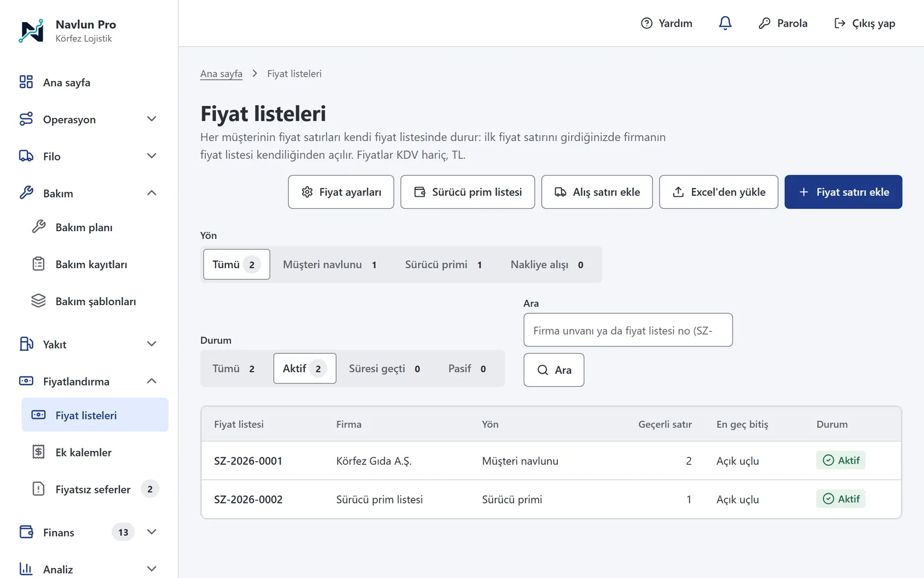This screenshot has width=924, height=578.
Task: Click the Analiz chart icon
Action: point(26,569)
